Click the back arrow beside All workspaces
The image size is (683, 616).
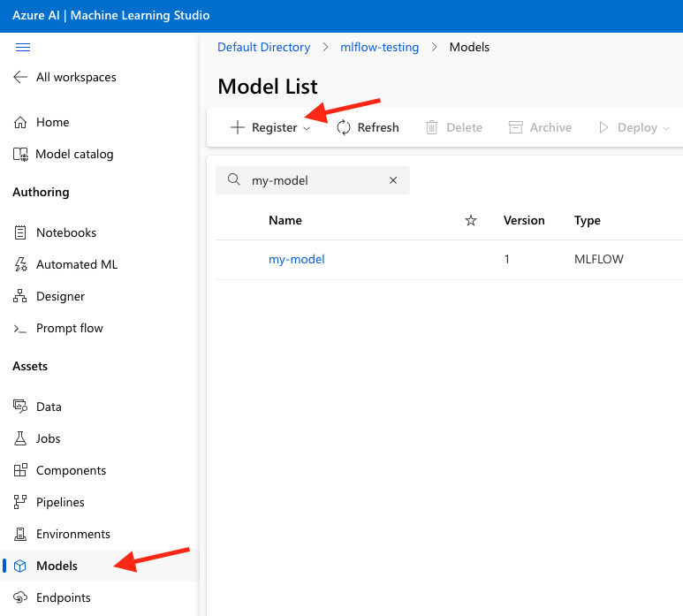pyautogui.click(x=20, y=77)
